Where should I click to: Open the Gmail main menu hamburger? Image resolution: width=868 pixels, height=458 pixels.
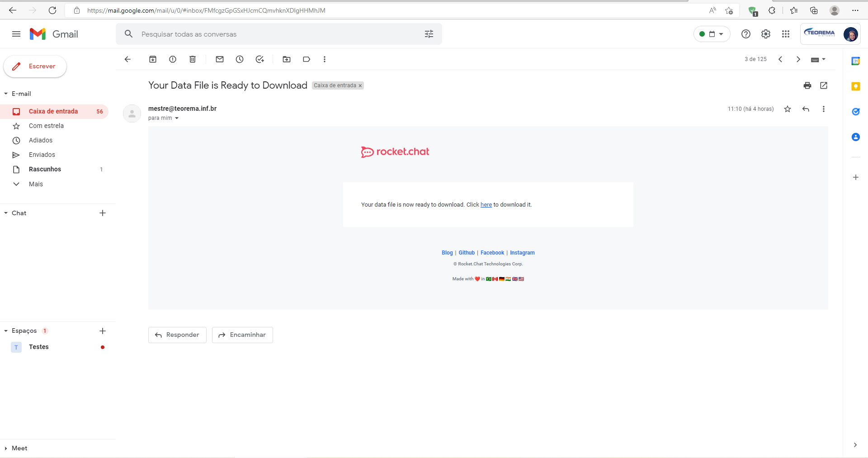click(16, 34)
